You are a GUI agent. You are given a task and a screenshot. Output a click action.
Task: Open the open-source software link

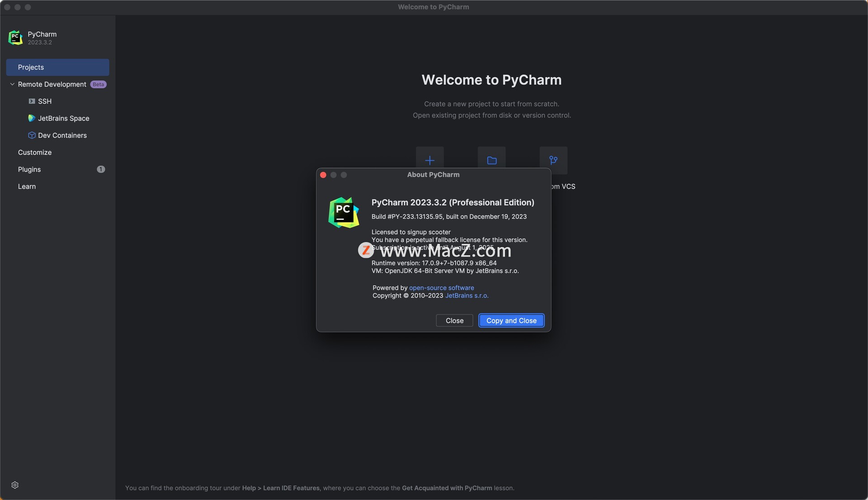(441, 288)
